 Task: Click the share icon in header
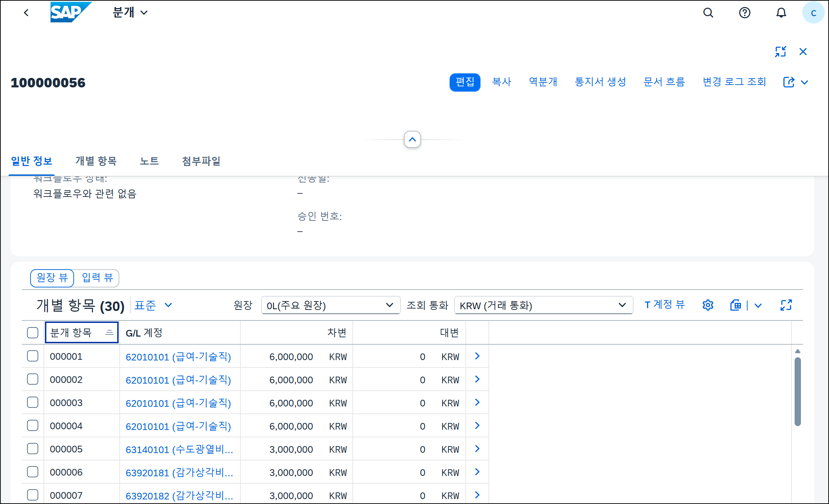click(x=788, y=82)
